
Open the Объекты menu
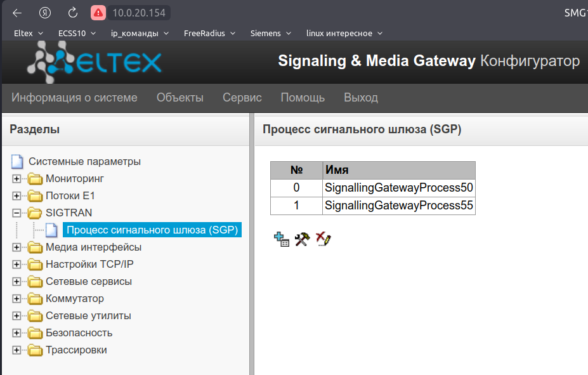[180, 98]
